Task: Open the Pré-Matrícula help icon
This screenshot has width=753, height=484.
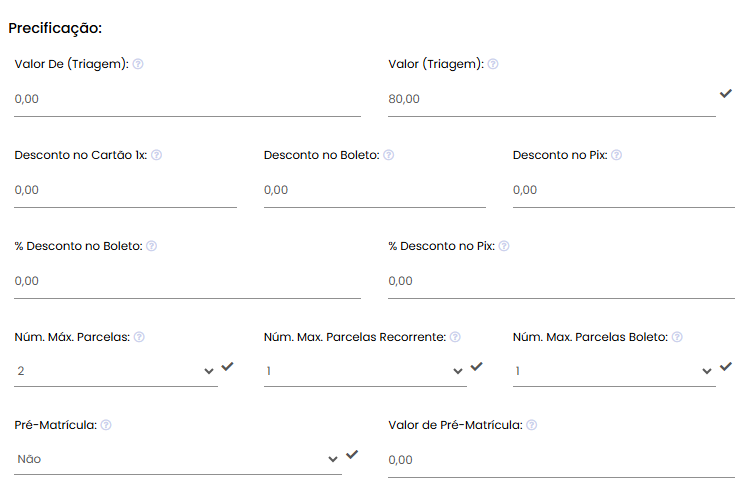Action: (x=106, y=425)
